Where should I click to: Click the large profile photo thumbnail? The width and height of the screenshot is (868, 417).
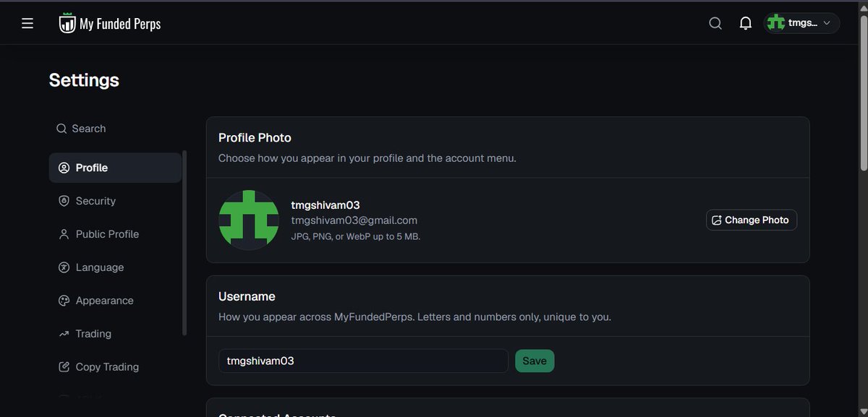coord(249,220)
